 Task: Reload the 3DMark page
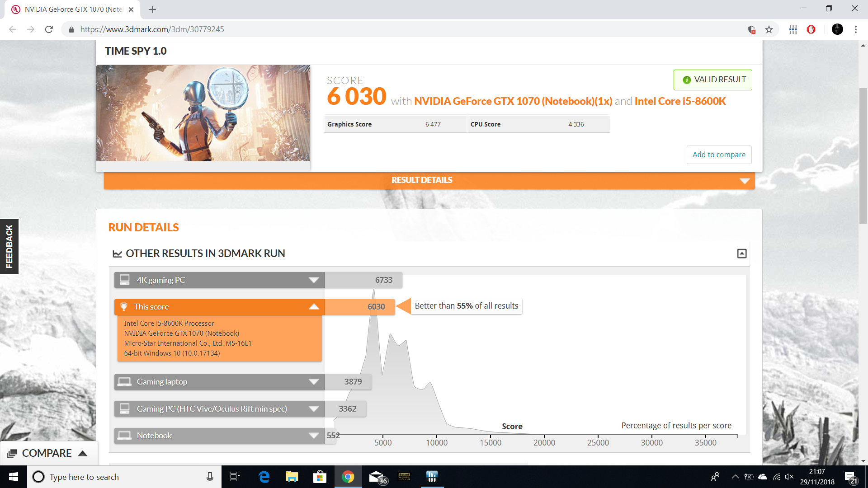[x=49, y=29]
